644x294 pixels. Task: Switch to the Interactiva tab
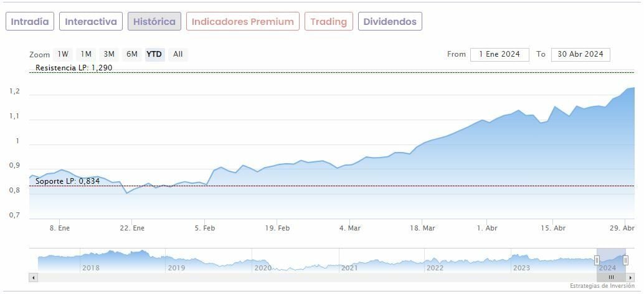tap(91, 21)
